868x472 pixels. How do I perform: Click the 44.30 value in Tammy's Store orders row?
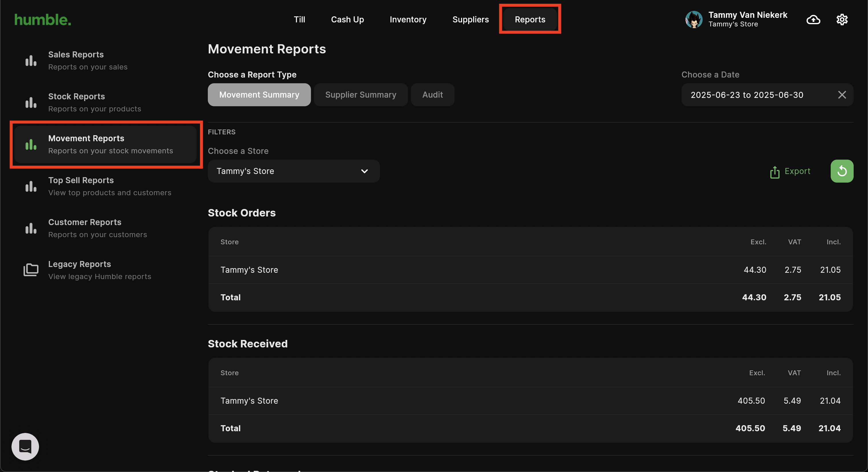[x=755, y=270]
